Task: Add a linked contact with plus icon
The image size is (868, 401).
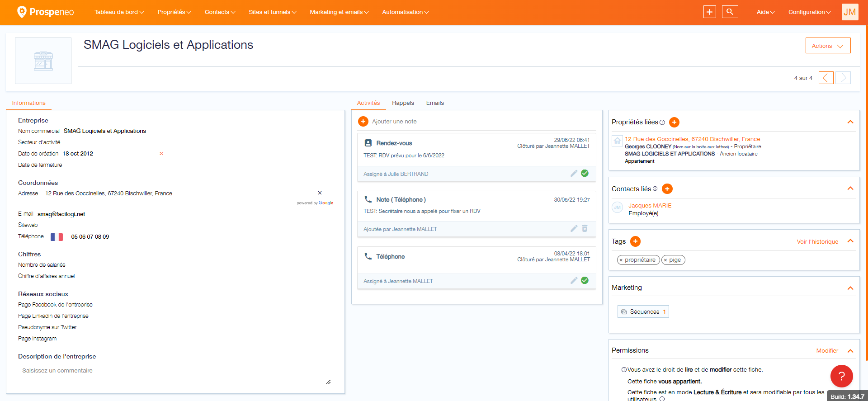Action: pyautogui.click(x=667, y=189)
